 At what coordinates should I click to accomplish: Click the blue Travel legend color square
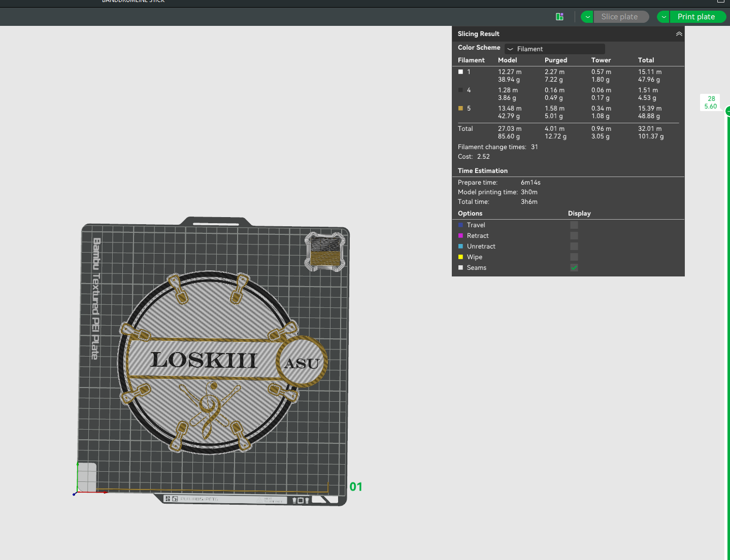coord(460,225)
